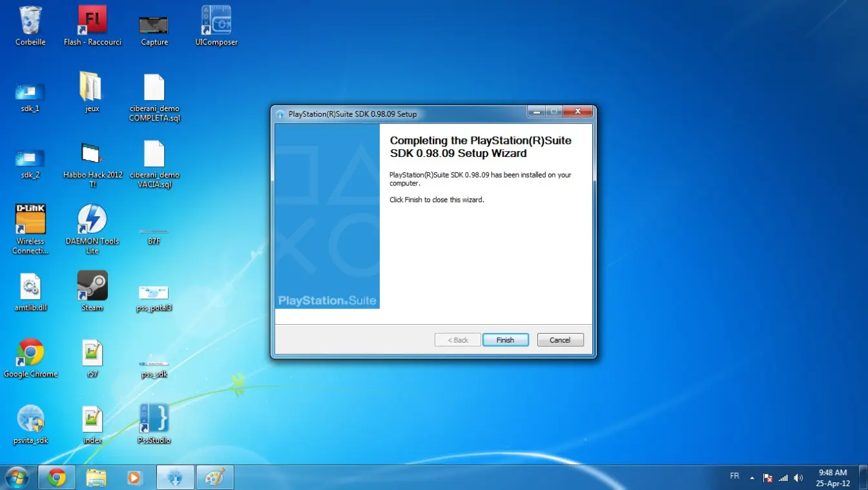Select ciberani_demo VACIA.sql file icon

pyautogui.click(x=154, y=164)
